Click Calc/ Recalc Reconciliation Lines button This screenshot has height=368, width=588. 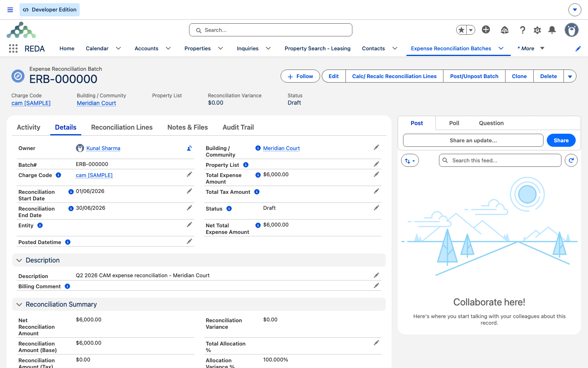tap(394, 76)
